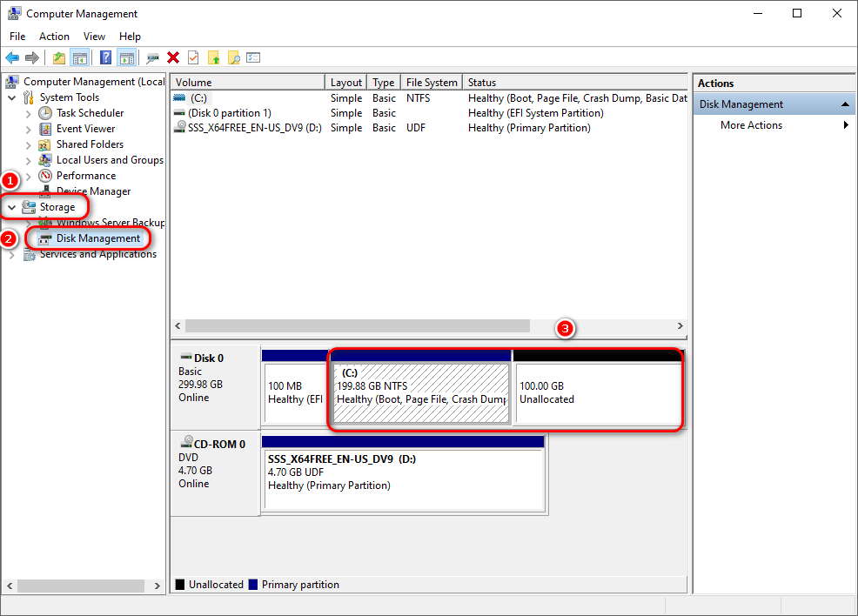858x616 pixels.
Task: Click the magnifier-on-folder toolbar icon
Action: (x=233, y=57)
